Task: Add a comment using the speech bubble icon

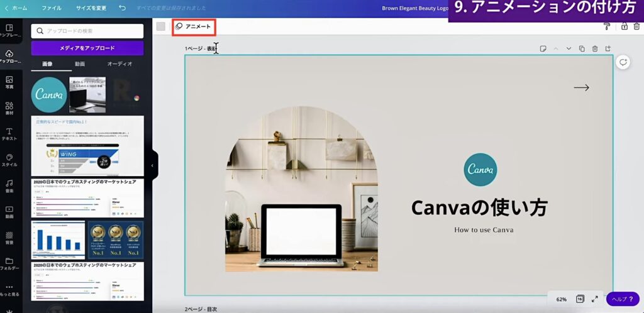Action: click(x=623, y=62)
